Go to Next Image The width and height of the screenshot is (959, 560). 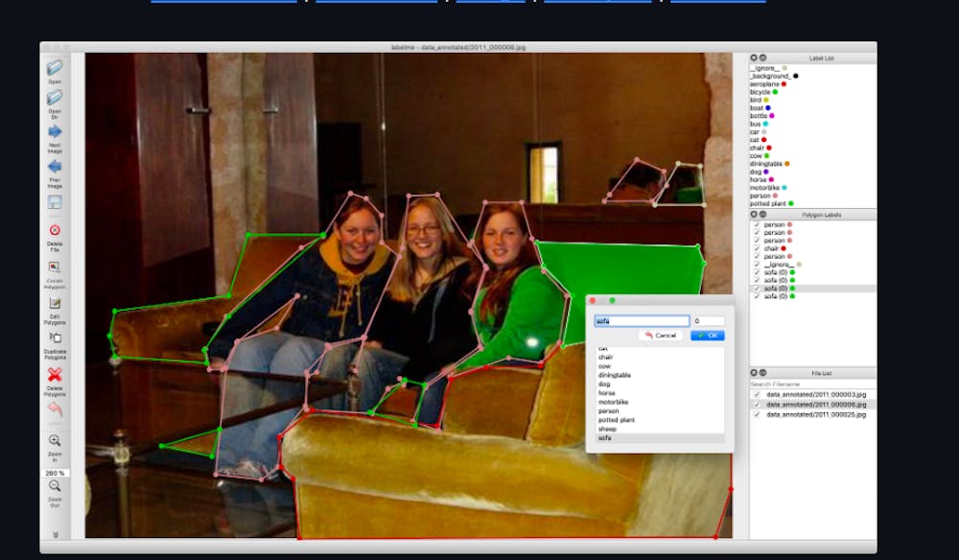tap(55, 132)
